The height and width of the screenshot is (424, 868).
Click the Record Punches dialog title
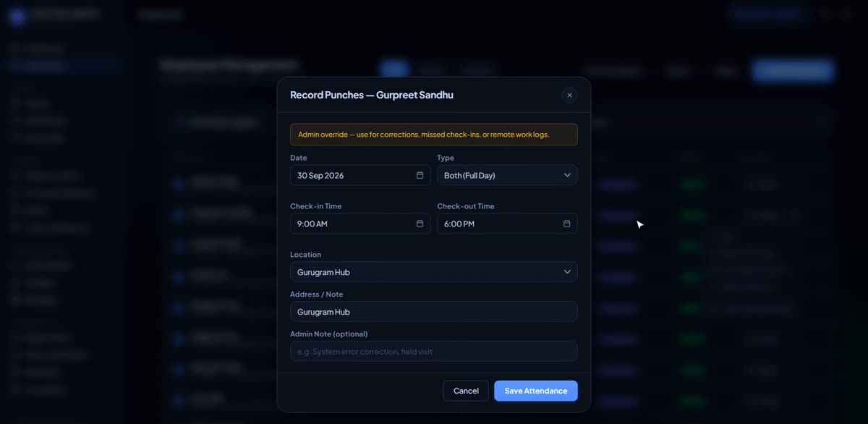point(372,95)
